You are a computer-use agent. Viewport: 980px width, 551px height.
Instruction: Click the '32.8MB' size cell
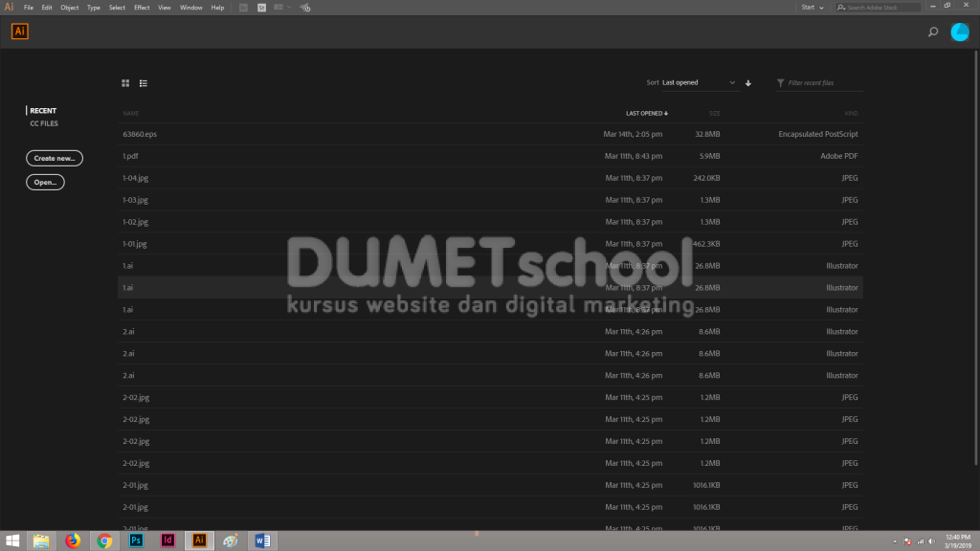[707, 134]
